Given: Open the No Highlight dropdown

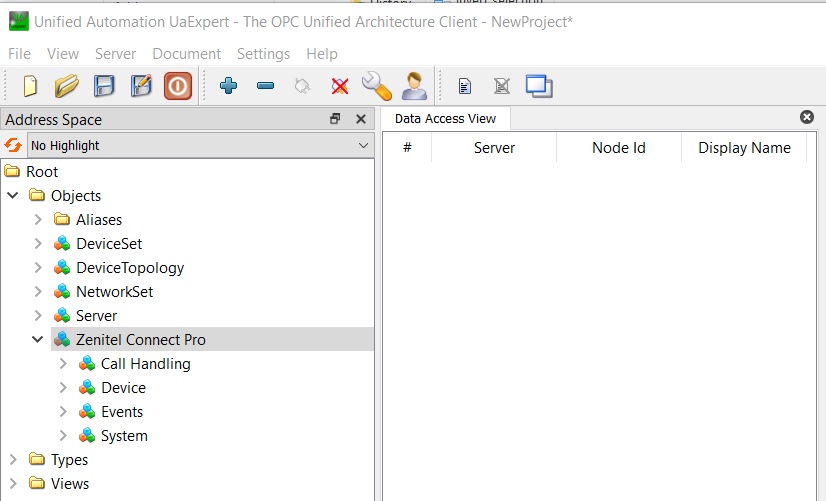Looking at the screenshot, I should [x=201, y=145].
